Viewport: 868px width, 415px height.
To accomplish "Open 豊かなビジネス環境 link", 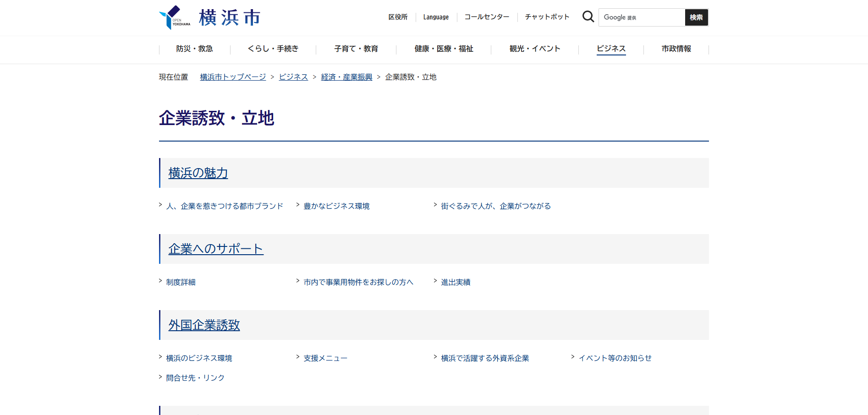I will 336,206.
